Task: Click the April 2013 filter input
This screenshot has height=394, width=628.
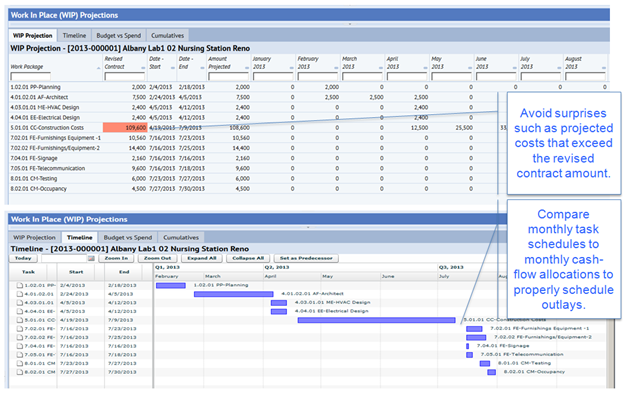Action: 407,76
